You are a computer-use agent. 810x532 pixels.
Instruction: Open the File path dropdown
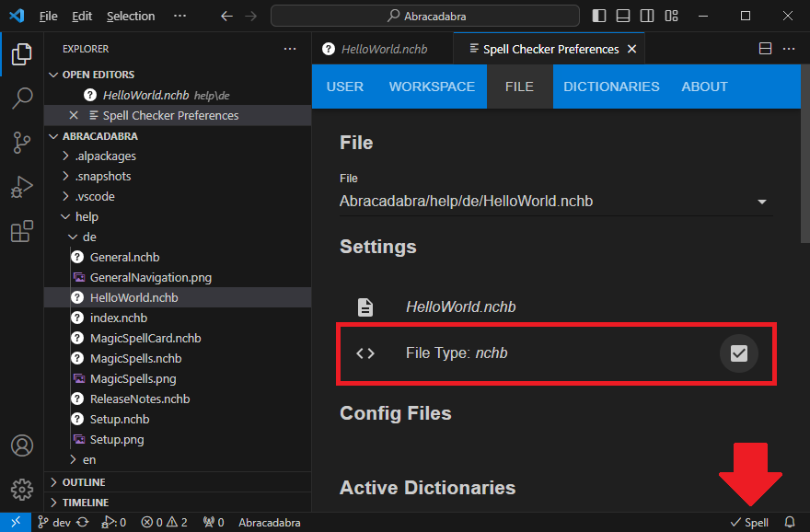tap(761, 202)
